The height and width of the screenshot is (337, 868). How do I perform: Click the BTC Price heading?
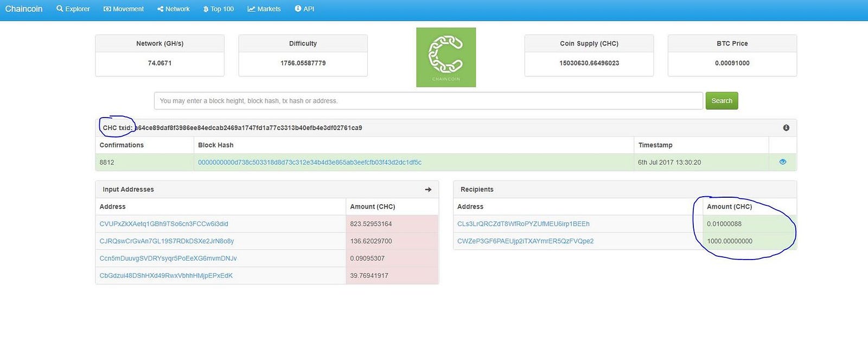pyautogui.click(x=732, y=43)
